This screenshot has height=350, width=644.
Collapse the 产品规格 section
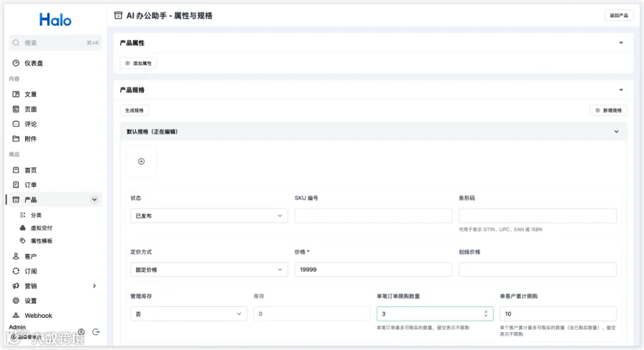621,90
